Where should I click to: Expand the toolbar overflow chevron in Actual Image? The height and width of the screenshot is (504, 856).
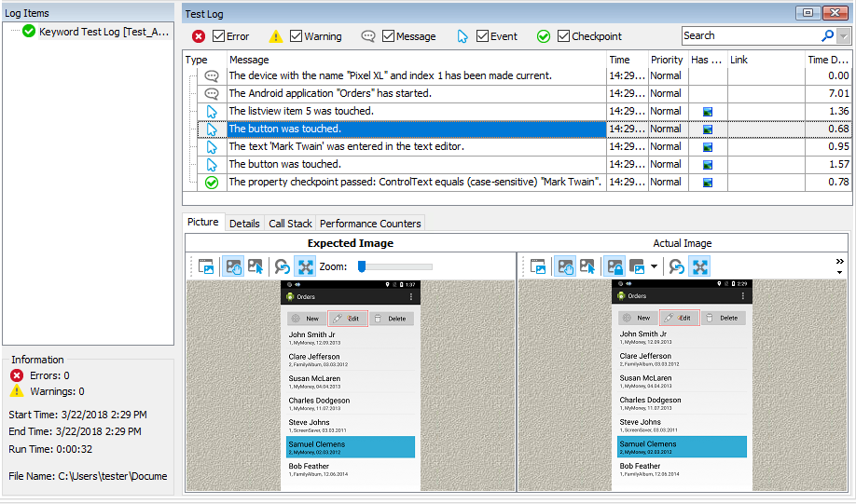click(839, 262)
